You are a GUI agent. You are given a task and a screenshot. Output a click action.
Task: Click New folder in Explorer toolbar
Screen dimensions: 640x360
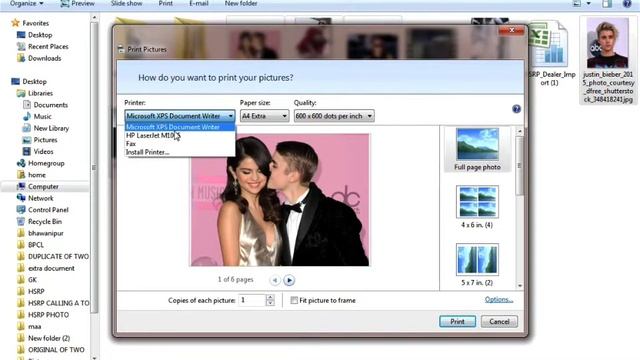click(241, 3)
